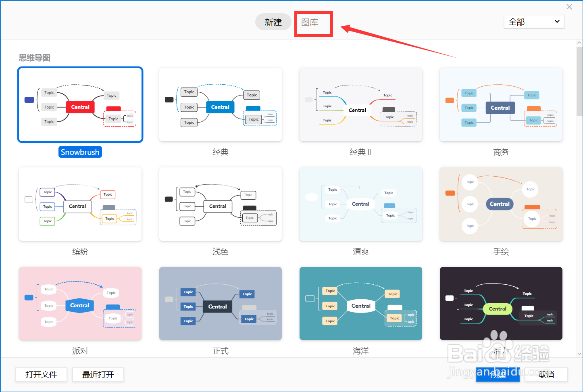Screen dimensions: 583x392
Task: Click the scrollbar down arrow
Action: point(579,354)
